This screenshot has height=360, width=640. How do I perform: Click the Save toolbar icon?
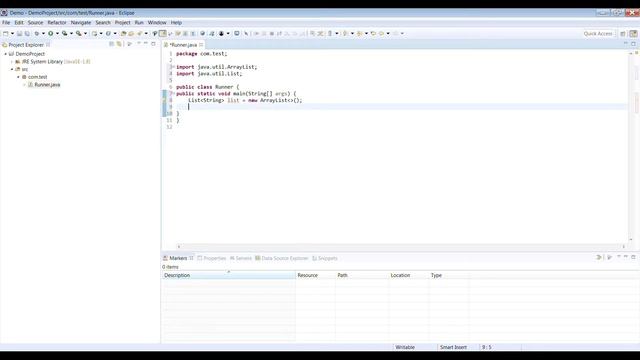19,33
